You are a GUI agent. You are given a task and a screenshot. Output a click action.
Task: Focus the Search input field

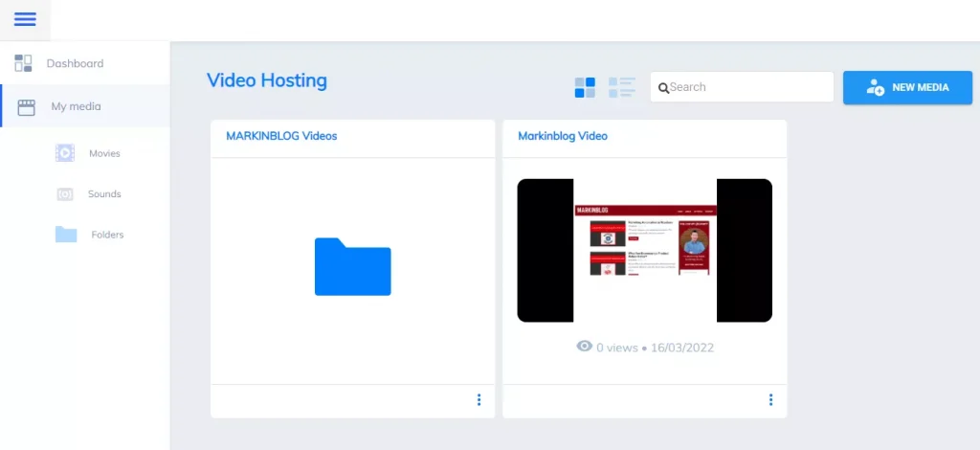(746, 87)
